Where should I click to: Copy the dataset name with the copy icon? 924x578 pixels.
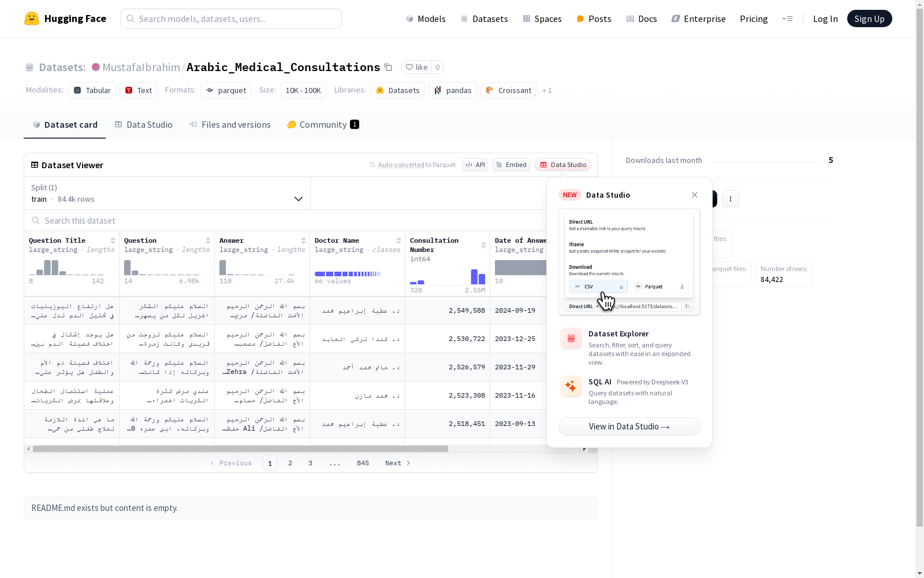pos(388,67)
